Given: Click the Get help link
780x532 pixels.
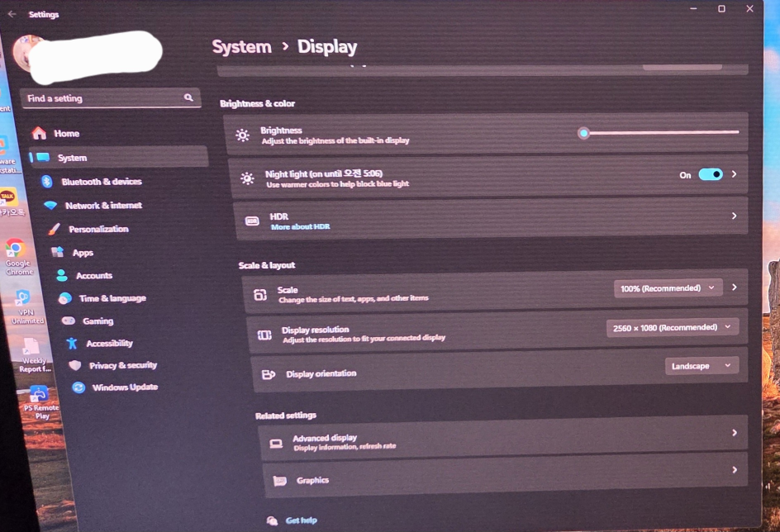Looking at the screenshot, I should [301, 520].
